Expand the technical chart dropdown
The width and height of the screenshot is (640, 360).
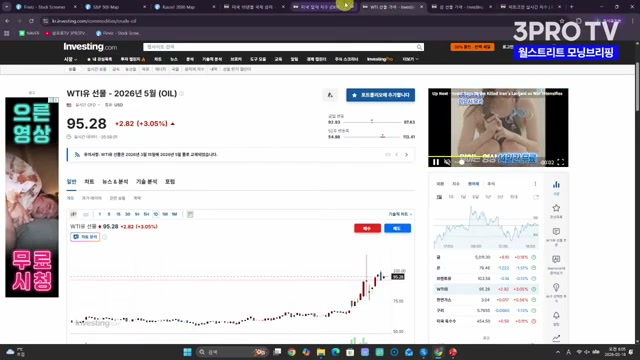(400, 214)
